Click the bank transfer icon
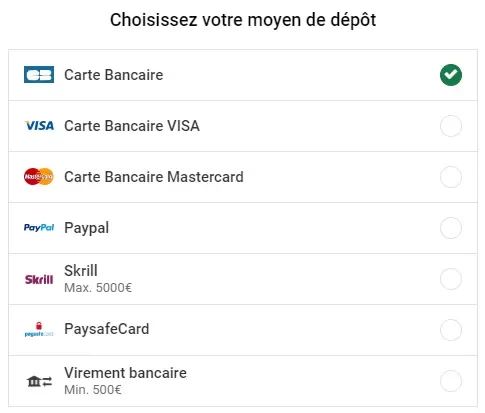485x413 pixels. (39, 381)
